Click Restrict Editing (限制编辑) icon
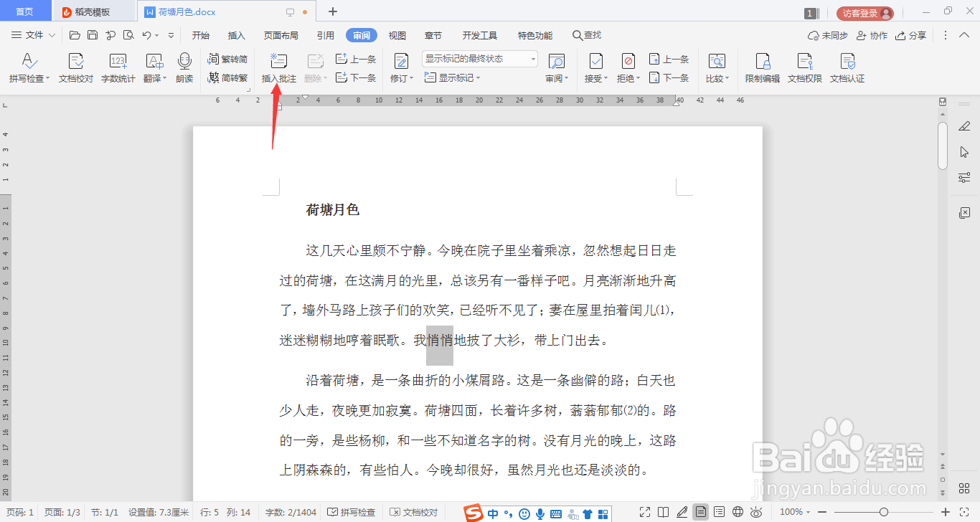 pyautogui.click(x=762, y=62)
